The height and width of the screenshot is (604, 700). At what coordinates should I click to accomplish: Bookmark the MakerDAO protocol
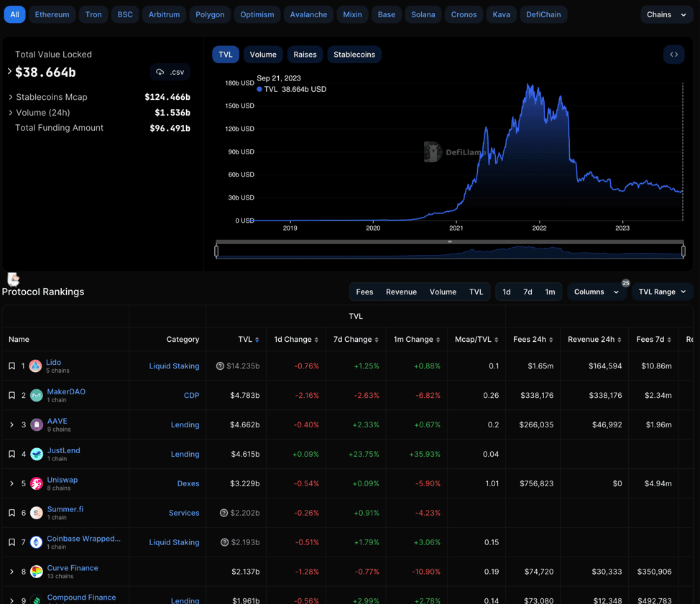click(11, 396)
